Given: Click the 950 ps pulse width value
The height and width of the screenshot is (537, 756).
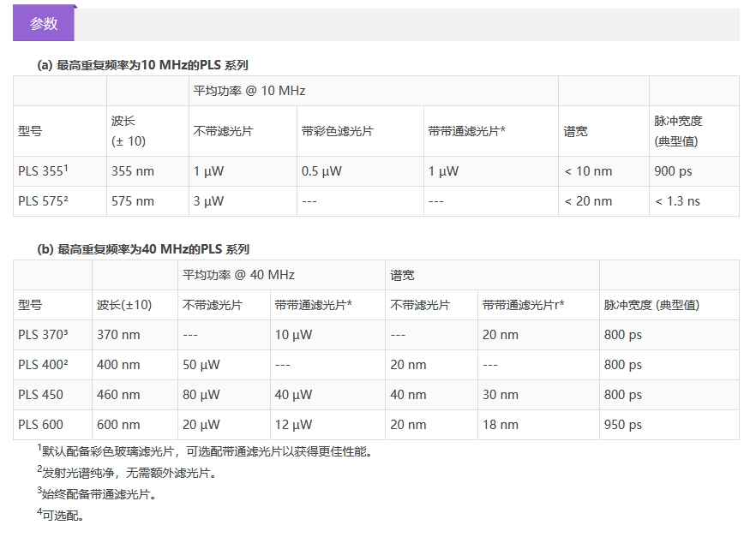Looking at the screenshot, I should pos(622,425).
